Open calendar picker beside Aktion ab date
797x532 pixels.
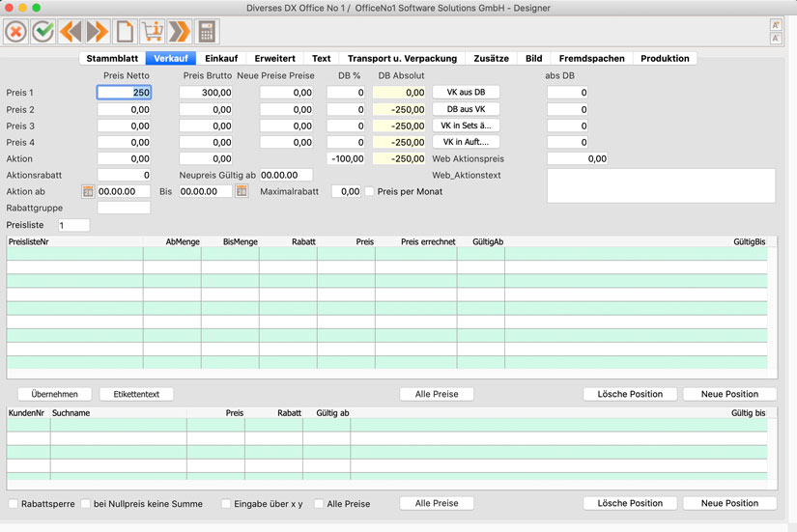click(x=88, y=191)
